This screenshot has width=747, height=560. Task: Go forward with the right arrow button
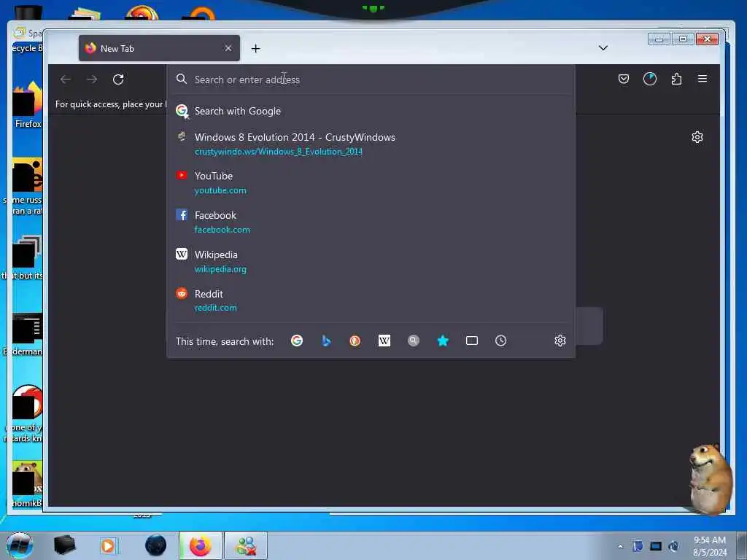click(92, 79)
